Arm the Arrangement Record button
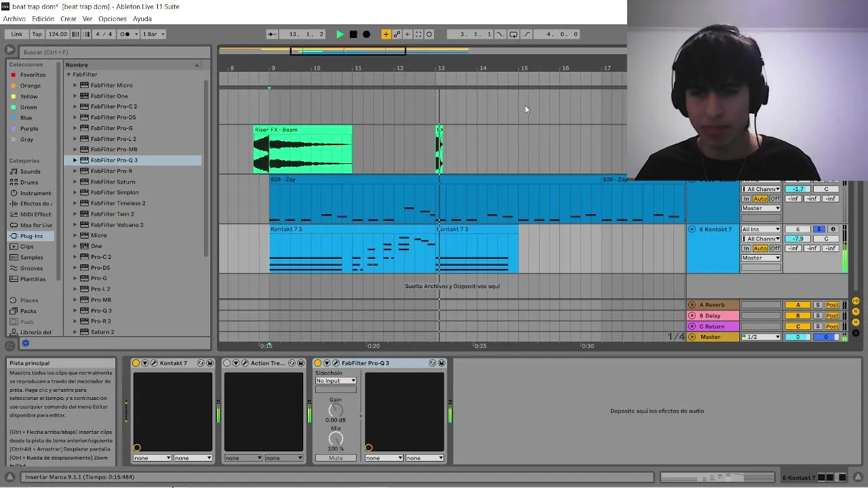This screenshot has height=488, width=868. tap(366, 34)
